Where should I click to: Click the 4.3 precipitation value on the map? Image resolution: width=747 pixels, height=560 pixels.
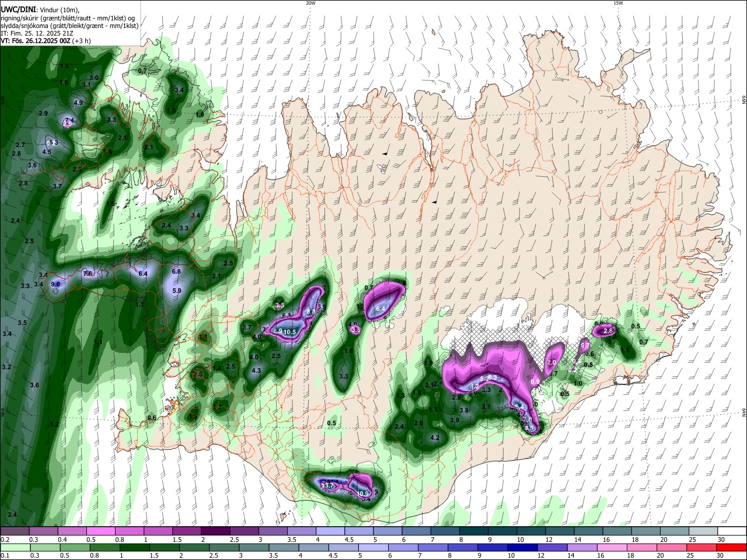click(256, 370)
